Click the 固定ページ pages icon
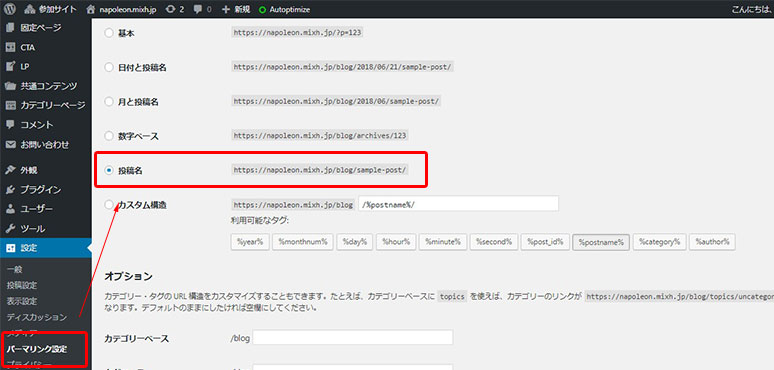 (x=10, y=28)
